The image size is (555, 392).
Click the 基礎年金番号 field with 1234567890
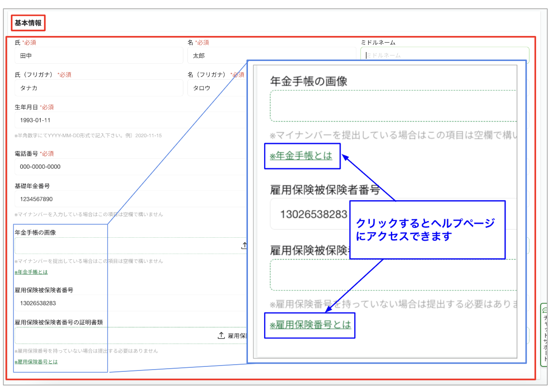(131, 199)
